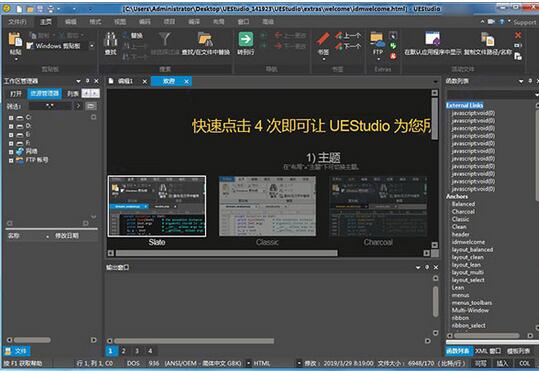The width and height of the screenshot is (539, 371).
Task: Open the encoding dropdown in status bar
Action: tap(248, 363)
